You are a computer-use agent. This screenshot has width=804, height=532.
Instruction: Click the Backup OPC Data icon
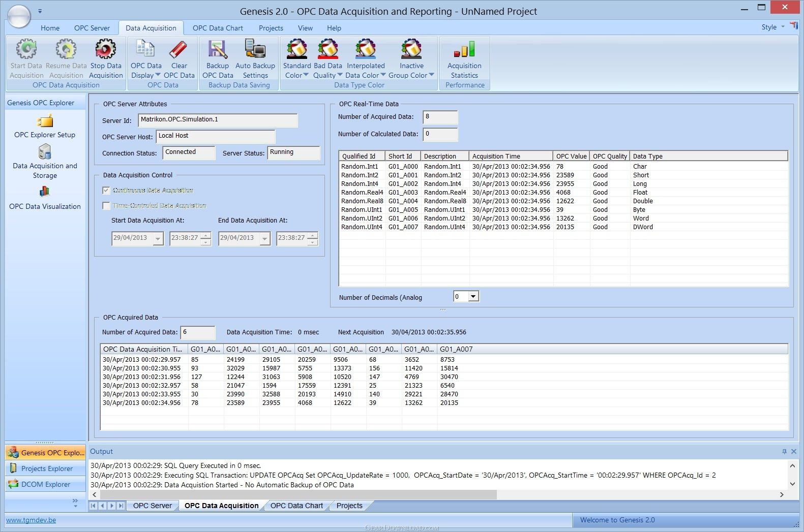[x=218, y=49]
